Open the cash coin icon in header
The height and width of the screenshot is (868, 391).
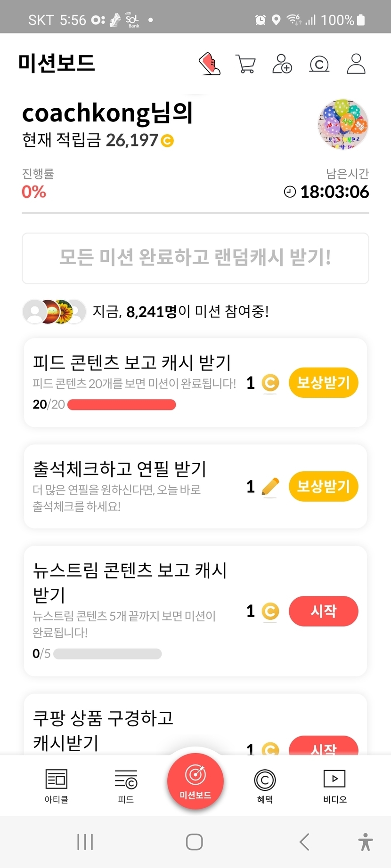pyautogui.click(x=319, y=64)
